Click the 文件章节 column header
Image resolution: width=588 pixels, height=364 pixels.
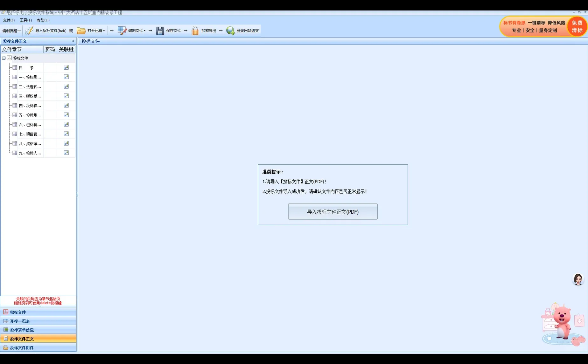22,49
